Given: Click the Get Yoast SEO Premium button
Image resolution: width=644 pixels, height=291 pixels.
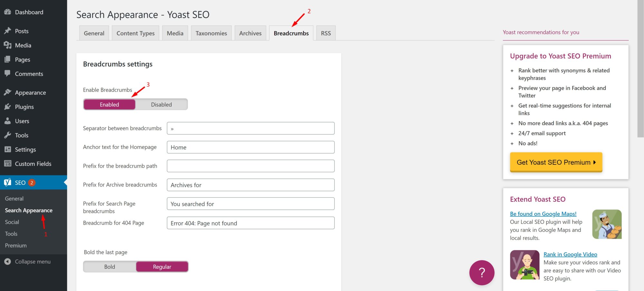Looking at the screenshot, I should click(556, 162).
